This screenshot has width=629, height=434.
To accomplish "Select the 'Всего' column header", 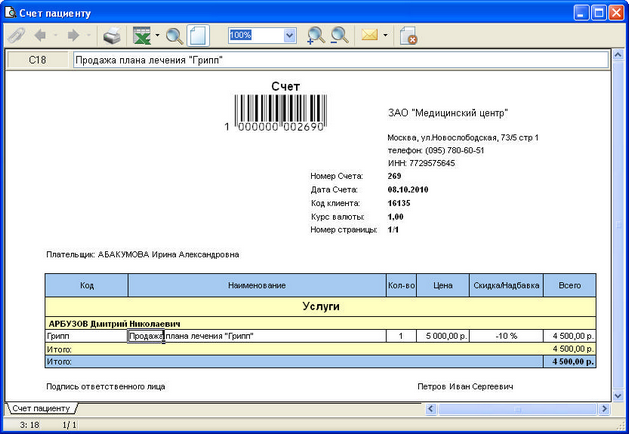I will pos(570,286).
